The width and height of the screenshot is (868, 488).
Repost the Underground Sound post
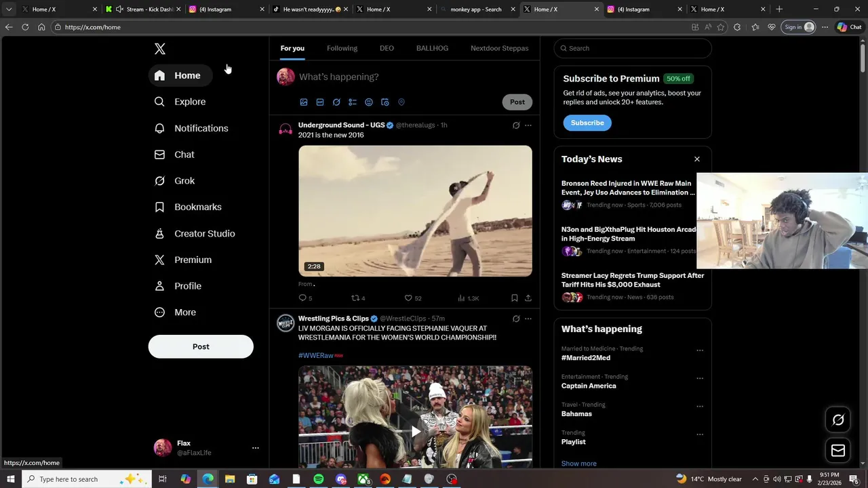358,298
